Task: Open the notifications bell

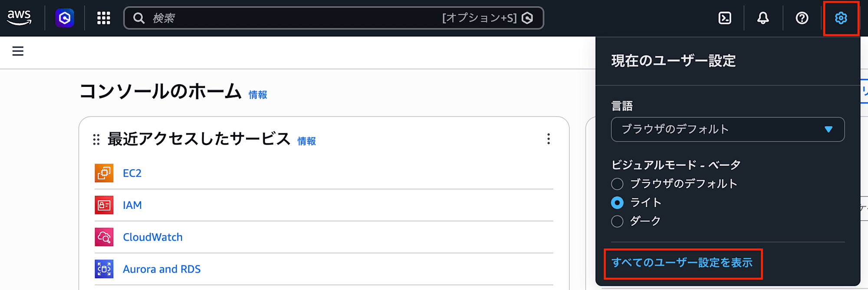Action: (x=763, y=18)
